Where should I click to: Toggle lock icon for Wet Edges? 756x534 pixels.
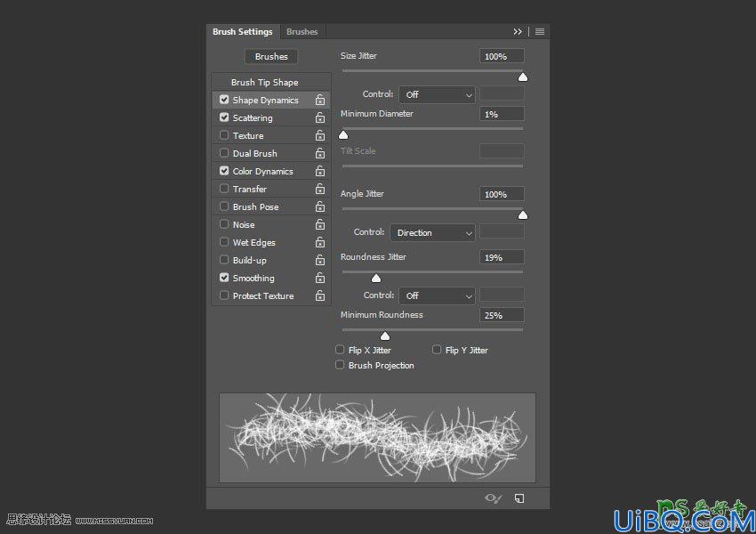320,243
